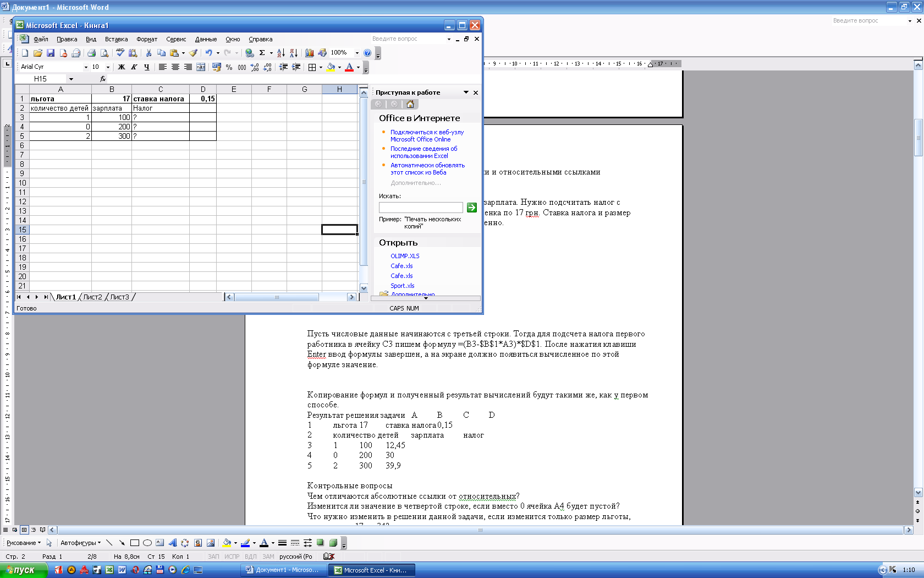Apply Word drawing line color swatch
924x578 pixels.
tap(245, 543)
